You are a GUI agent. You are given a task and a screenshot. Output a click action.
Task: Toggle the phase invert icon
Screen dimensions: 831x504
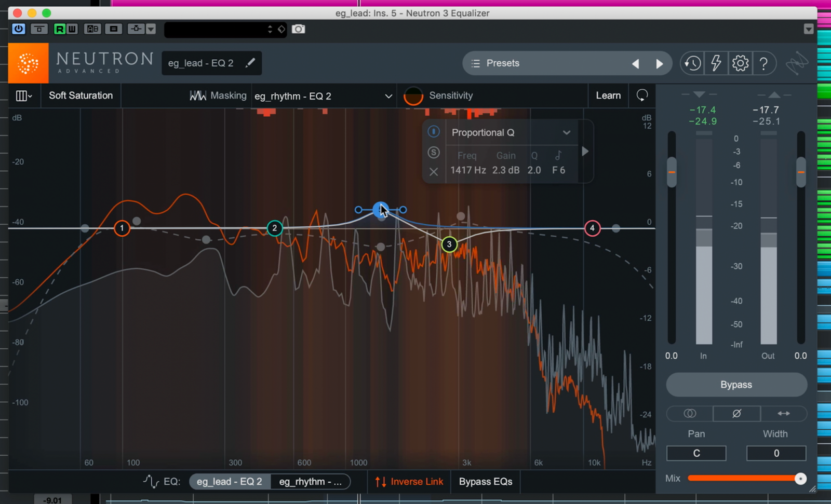pos(736,413)
